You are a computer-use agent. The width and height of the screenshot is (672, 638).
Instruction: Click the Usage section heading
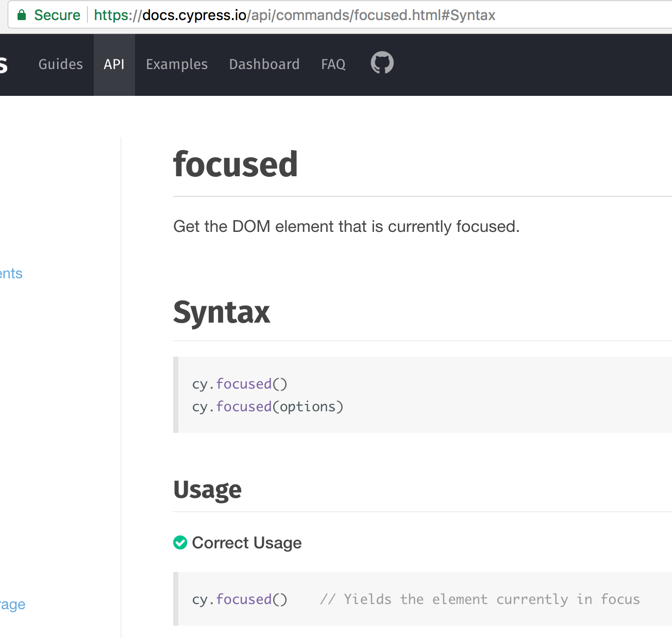[x=207, y=490]
